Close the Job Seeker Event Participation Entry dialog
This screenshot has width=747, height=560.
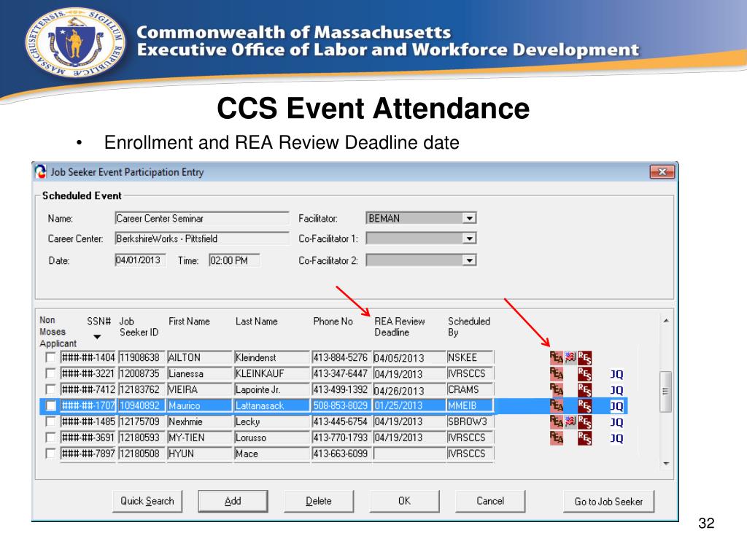[662, 172]
